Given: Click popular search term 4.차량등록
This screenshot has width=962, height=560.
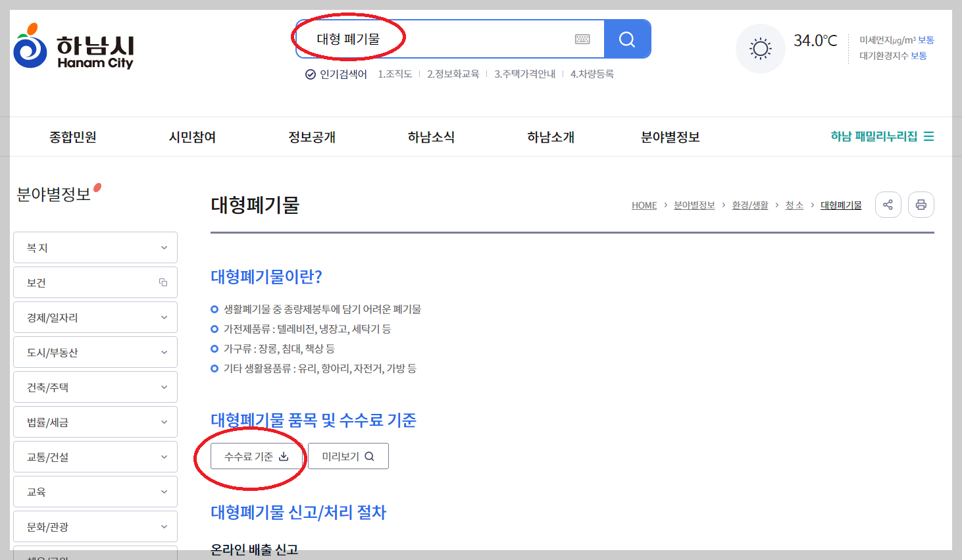Looking at the screenshot, I should click(592, 74).
